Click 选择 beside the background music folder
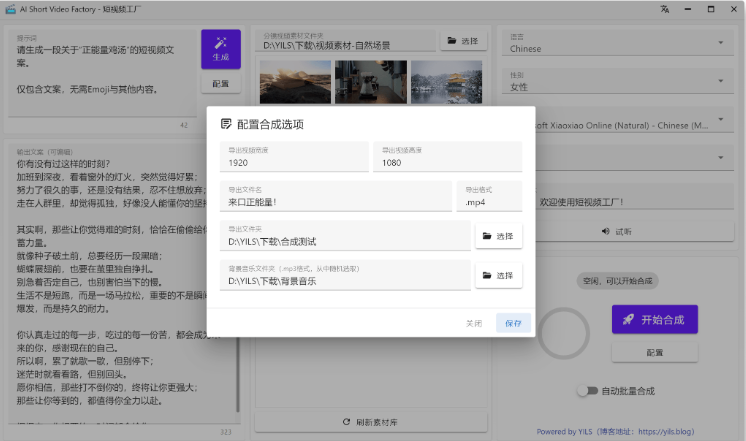 (x=498, y=275)
